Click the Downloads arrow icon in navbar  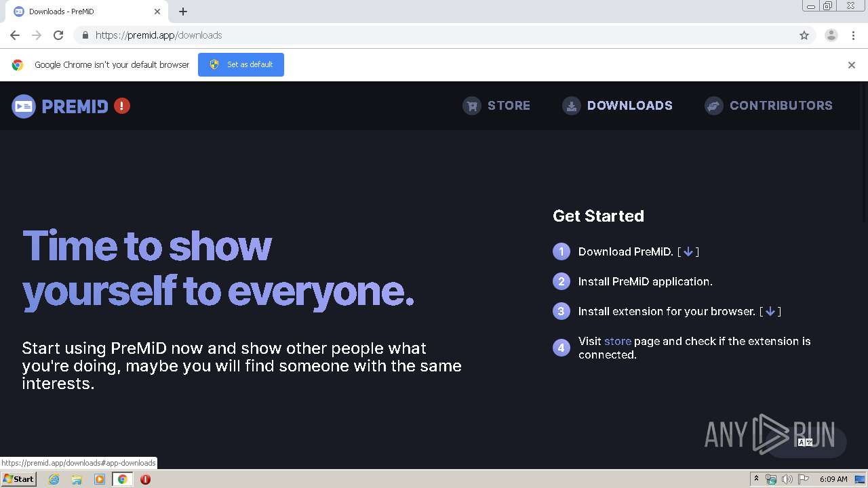(x=572, y=106)
